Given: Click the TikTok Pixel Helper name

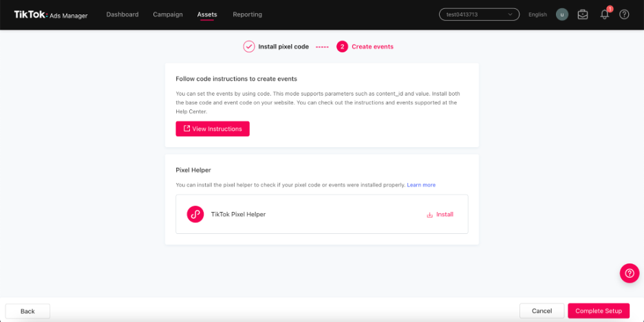Looking at the screenshot, I should (x=238, y=214).
